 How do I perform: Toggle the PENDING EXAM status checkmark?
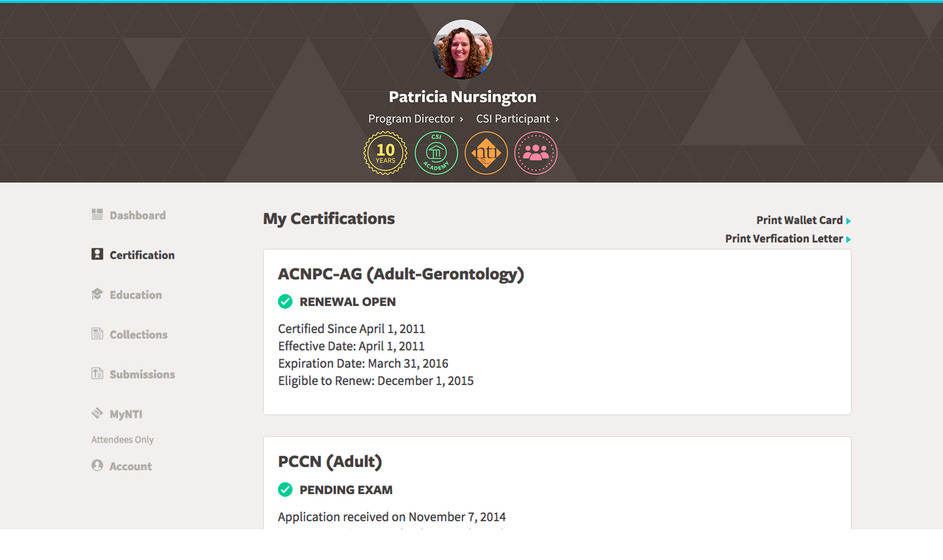pyautogui.click(x=285, y=490)
